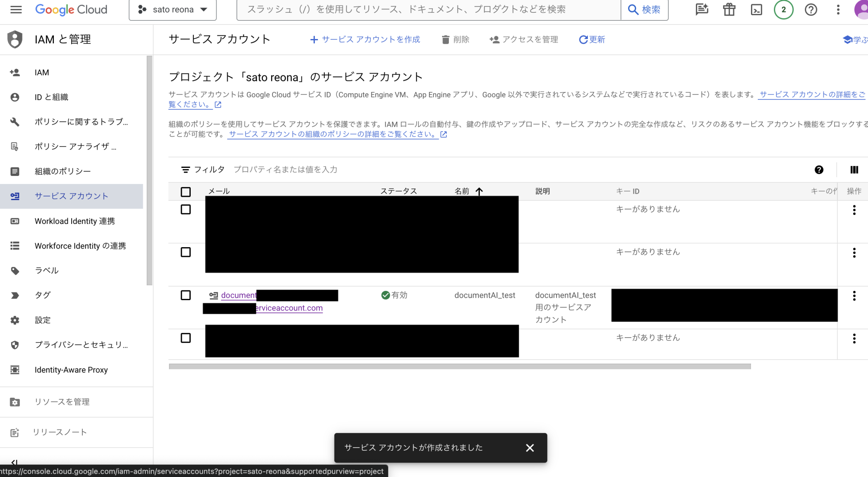Open the Cloud Shell terminal
This screenshot has height=477, width=868.
tap(756, 9)
